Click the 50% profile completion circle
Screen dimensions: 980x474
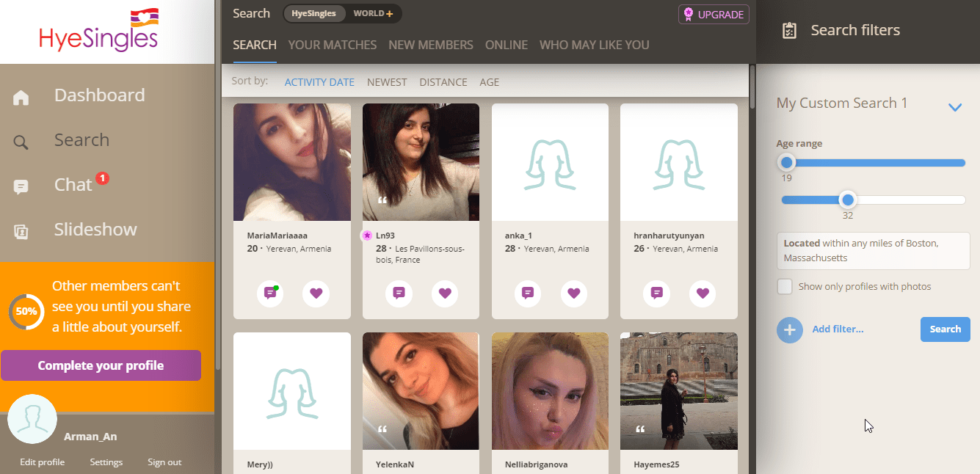click(x=26, y=311)
